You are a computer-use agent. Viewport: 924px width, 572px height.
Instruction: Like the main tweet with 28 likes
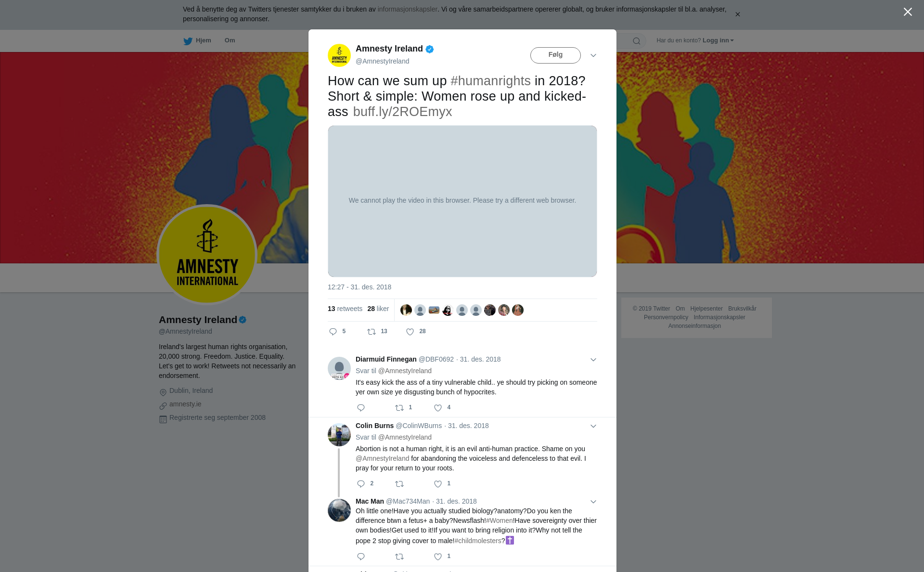(x=410, y=332)
